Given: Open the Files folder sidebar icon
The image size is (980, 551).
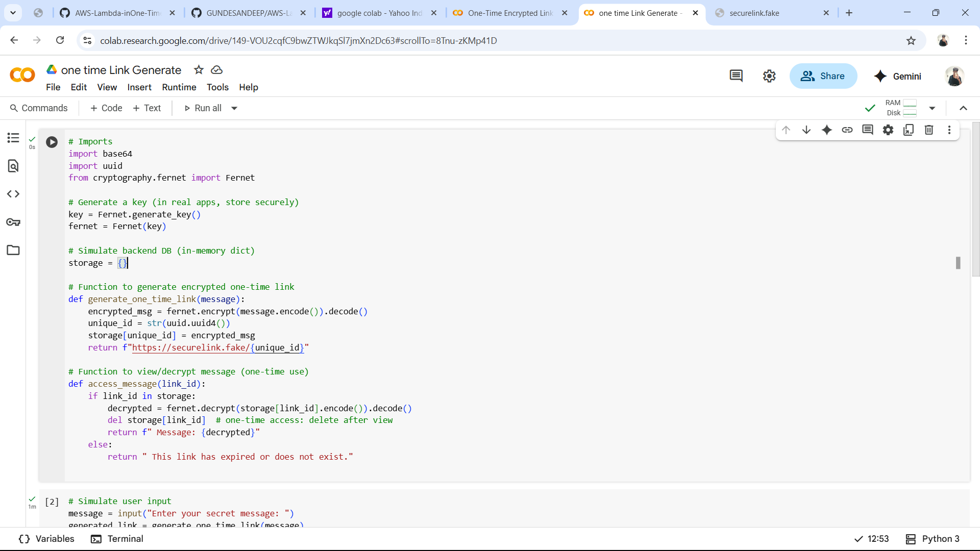Looking at the screenshot, I should point(13,250).
